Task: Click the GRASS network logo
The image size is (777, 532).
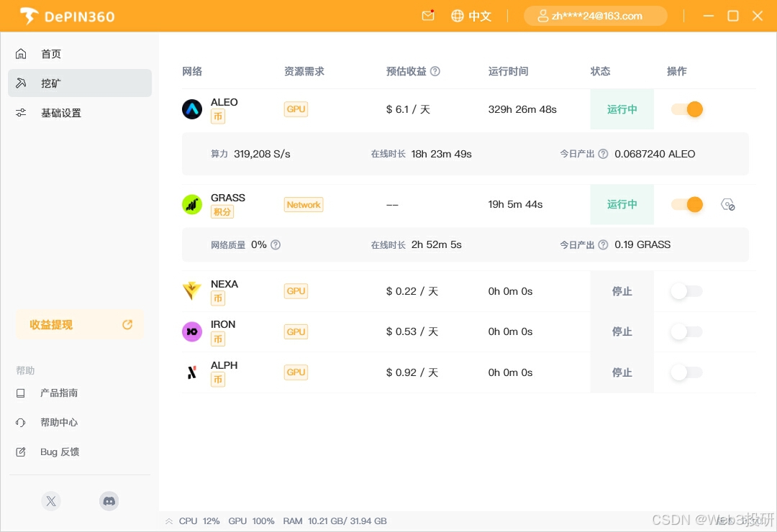Action: (192, 204)
